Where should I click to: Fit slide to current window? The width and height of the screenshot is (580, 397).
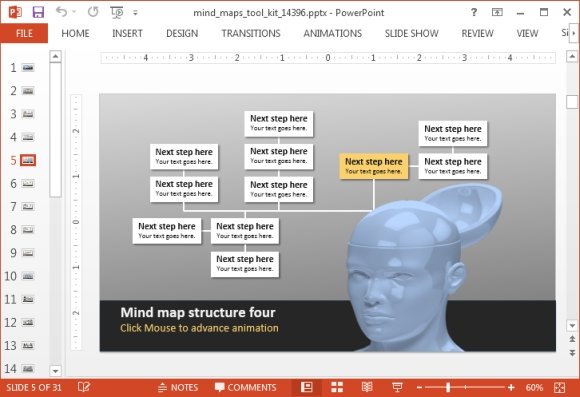[559, 387]
